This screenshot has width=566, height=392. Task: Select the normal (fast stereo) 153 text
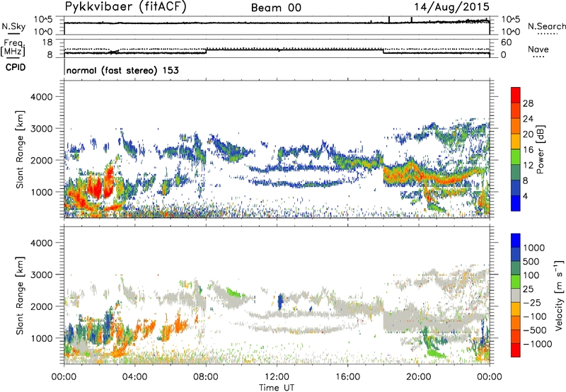tap(122, 70)
